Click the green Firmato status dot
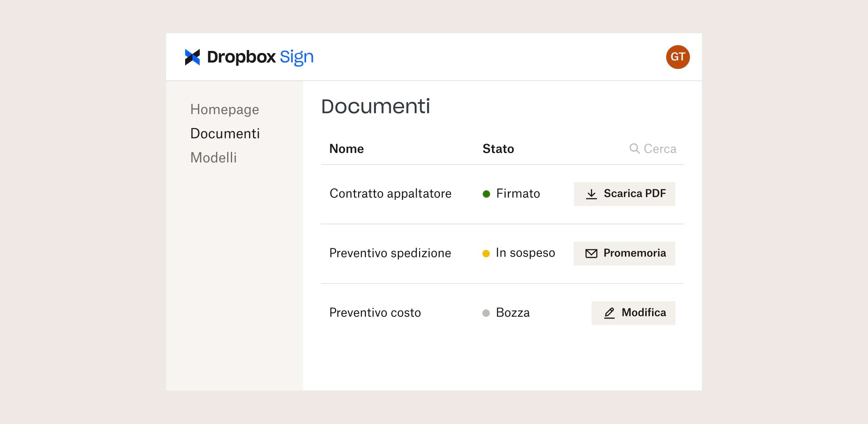The image size is (868, 424). point(487,194)
